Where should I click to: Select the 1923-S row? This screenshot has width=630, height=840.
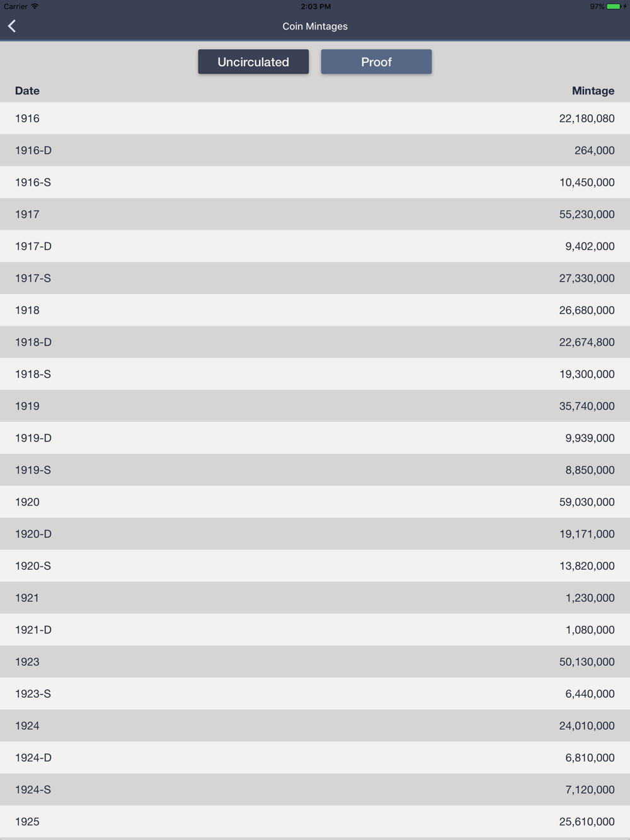point(315,694)
